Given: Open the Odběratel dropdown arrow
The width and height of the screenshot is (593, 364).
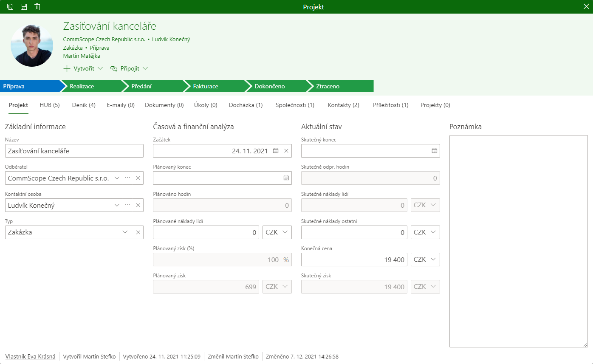Looking at the screenshot, I should [x=117, y=178].
